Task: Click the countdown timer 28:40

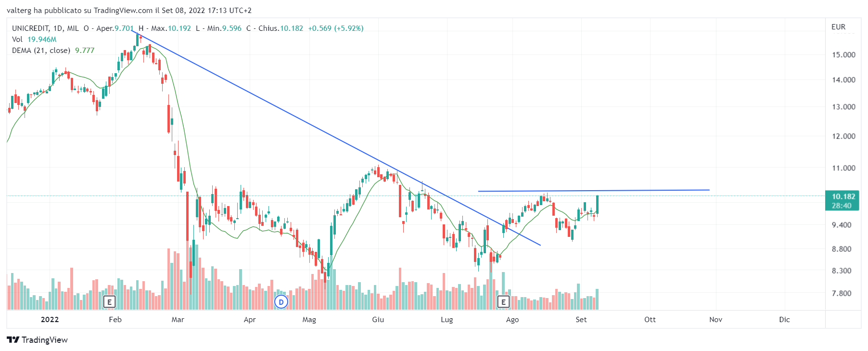Action: (842, 206)
